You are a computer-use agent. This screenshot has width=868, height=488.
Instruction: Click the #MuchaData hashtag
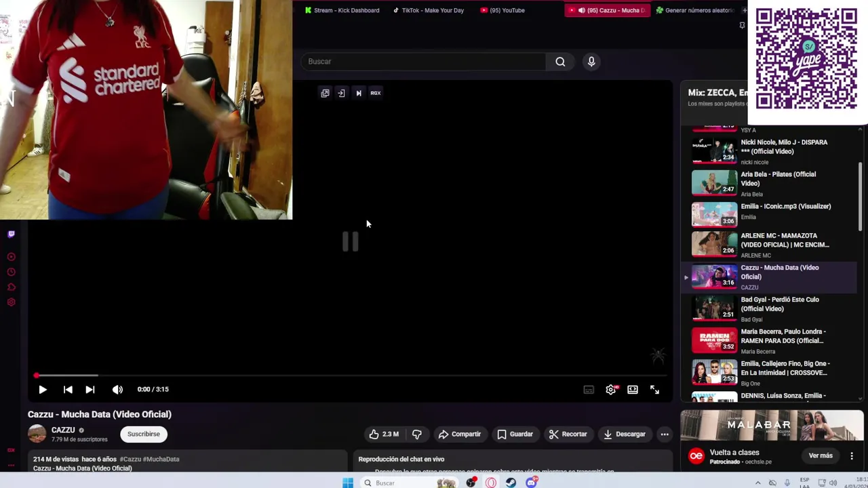coord(160,459)
